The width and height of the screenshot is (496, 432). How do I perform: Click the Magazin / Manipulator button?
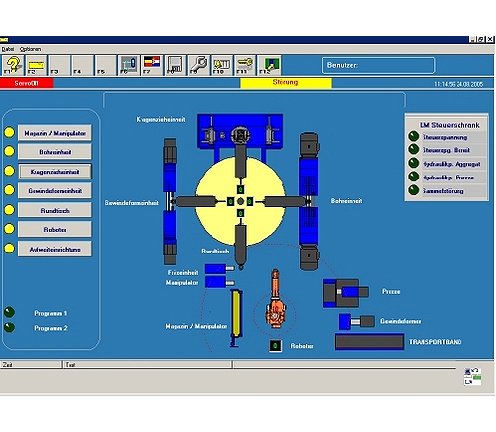[55, 133]
